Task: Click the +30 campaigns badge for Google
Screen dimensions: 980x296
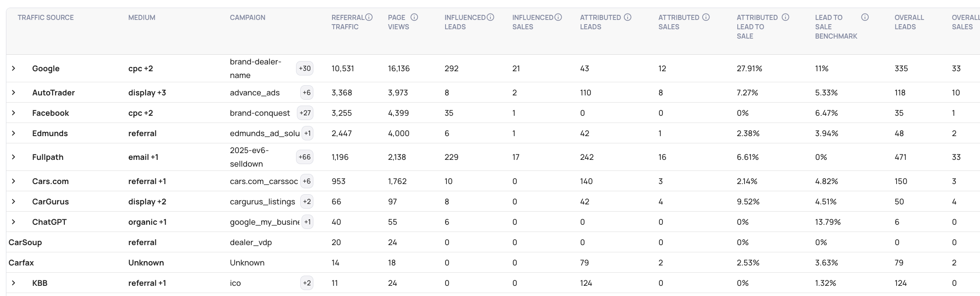Action: coord(305,68)
